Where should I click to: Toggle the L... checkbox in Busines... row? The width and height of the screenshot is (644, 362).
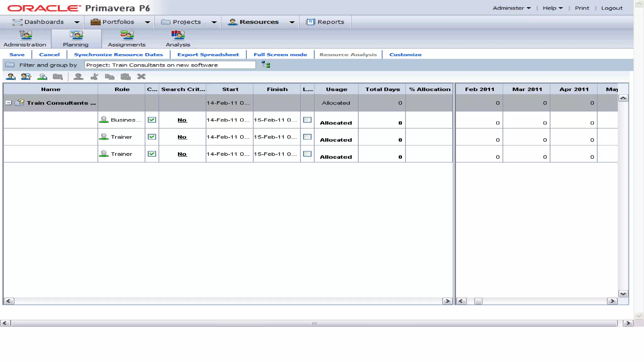tap(307, 120)
